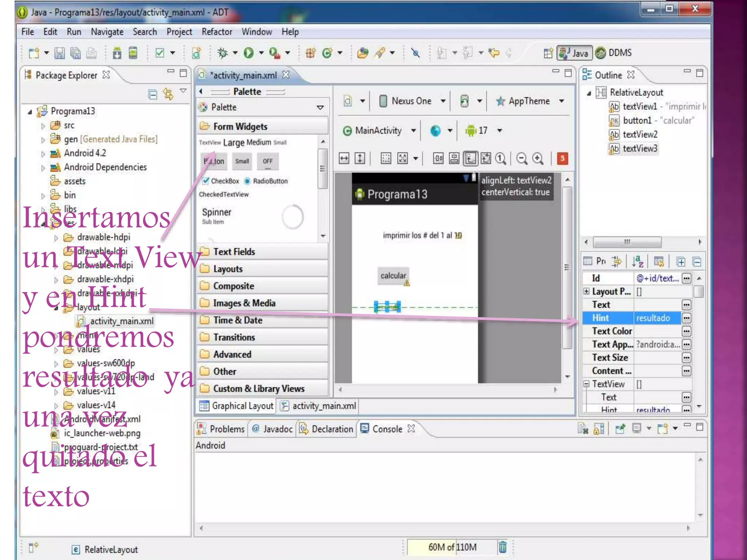This screenshot has width=747, height=560.
Task: Open the Palette options dropdown arrow
Action: point(320,108)
